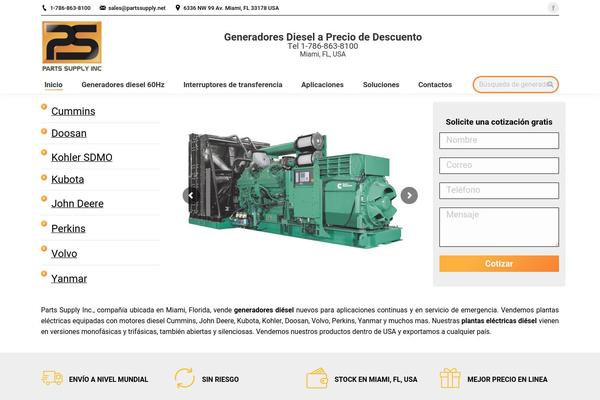The height and width of the screenshot is (400, 600).
Task: Click the phone icon in top bar
Action: click(x=44, y=8)
